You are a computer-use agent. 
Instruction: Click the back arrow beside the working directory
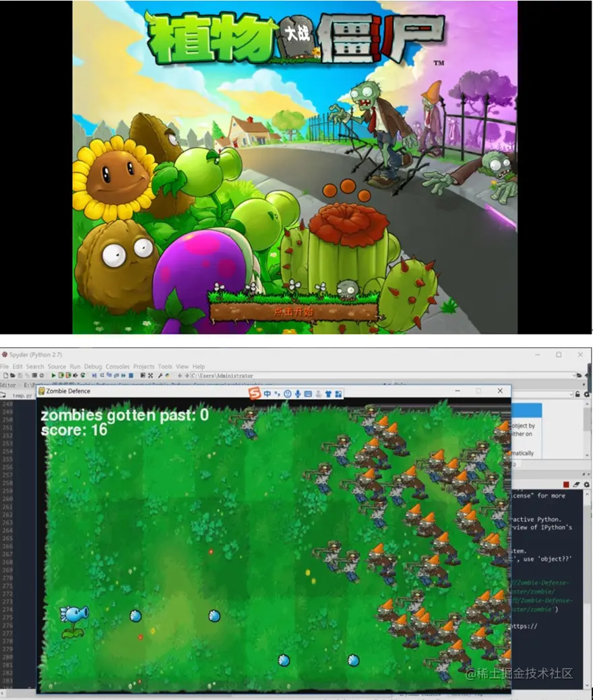click(x=180, y=376)
